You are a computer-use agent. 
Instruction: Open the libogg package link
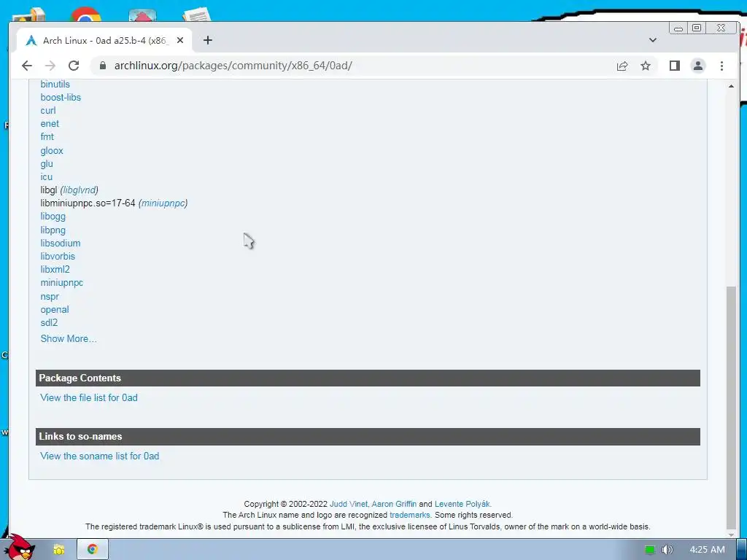53,216
